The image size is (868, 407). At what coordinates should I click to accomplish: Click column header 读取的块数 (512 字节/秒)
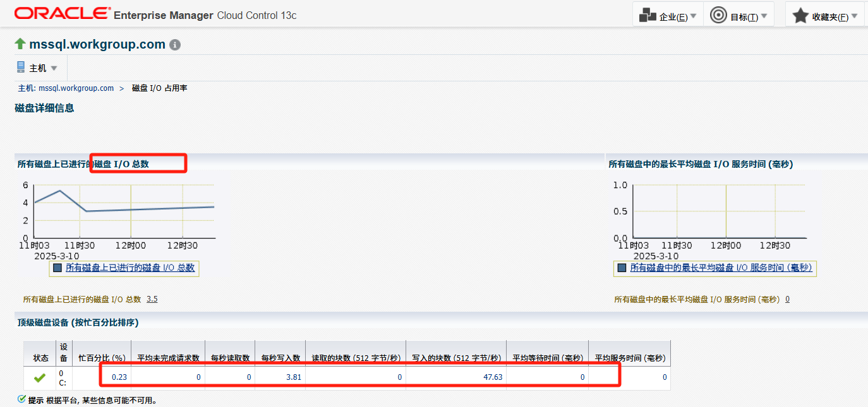pyautogui.click(x=356, y=358)
